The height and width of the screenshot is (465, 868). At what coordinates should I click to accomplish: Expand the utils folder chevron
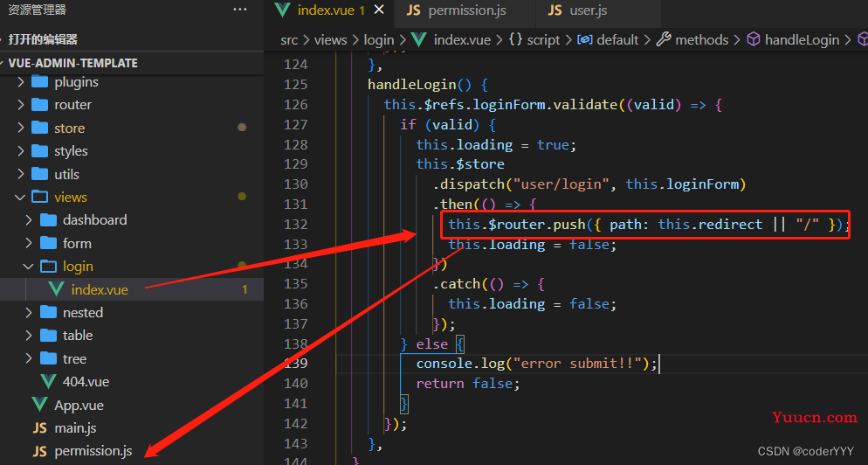pyautogui.click(x=20, y=174)
